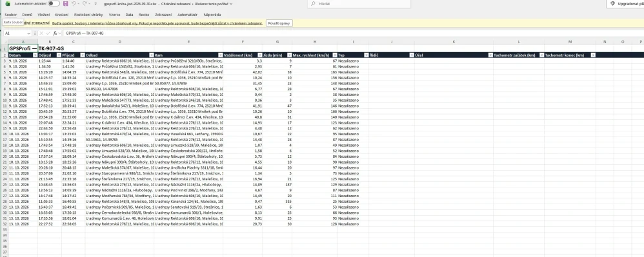Click the formula bar cancel X icon

coord(41,33)
